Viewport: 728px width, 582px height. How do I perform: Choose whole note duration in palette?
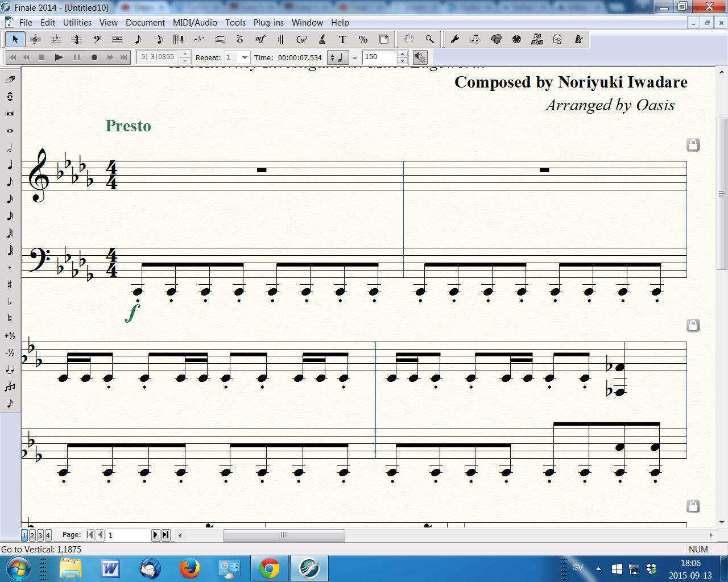10,131
